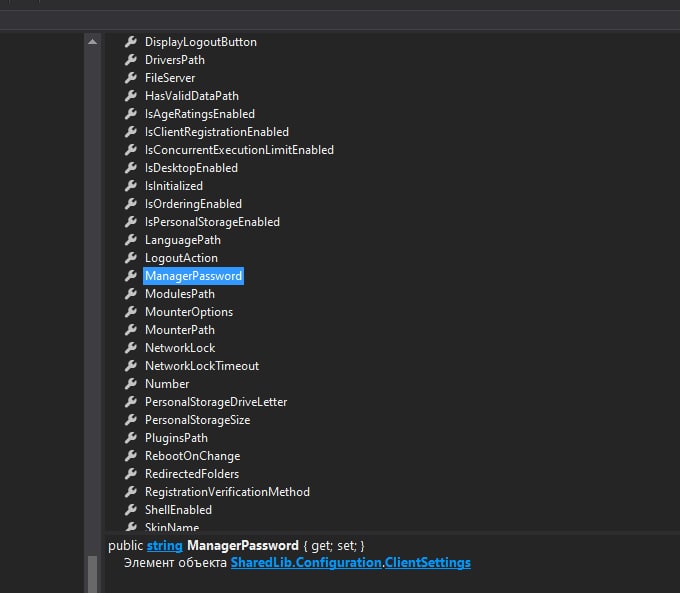The image size is (680, 593).
Task: Click the wrench icon beside ShellEnabled
Action: point(131,510)
